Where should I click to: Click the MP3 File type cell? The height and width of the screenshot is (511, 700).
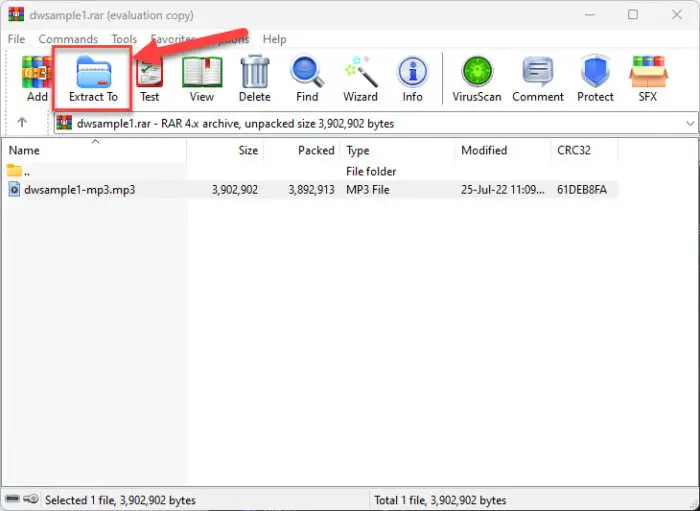(x=368, y=190)
